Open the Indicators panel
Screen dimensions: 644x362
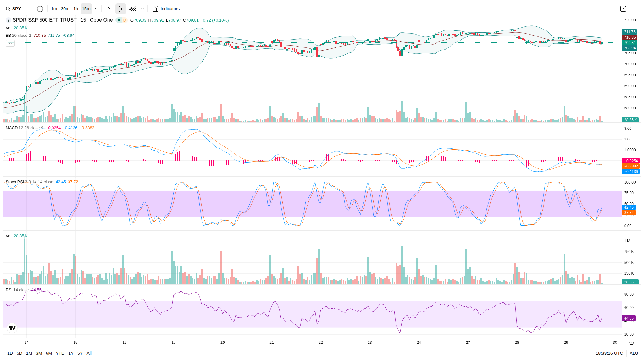click(166, 9)
